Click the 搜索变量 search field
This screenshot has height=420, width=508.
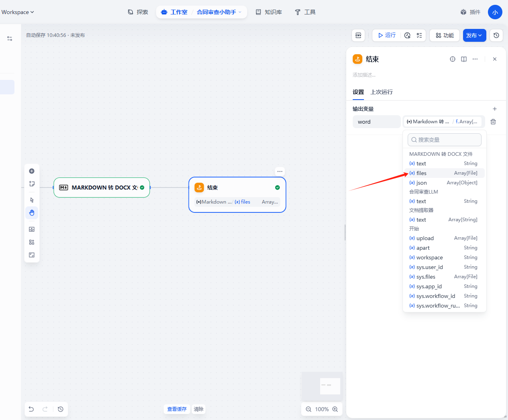tap(445, 140)
